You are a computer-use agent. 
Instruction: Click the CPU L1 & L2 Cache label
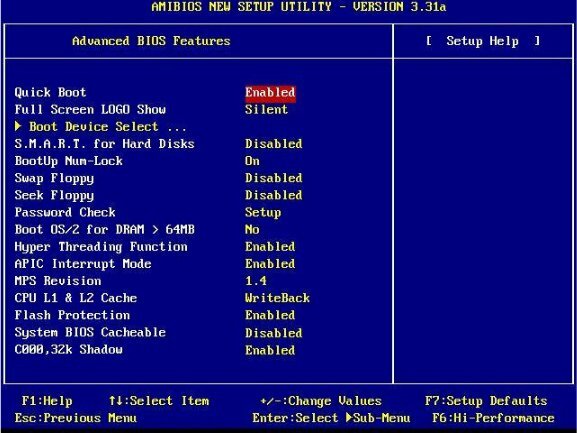pos(76,298)
